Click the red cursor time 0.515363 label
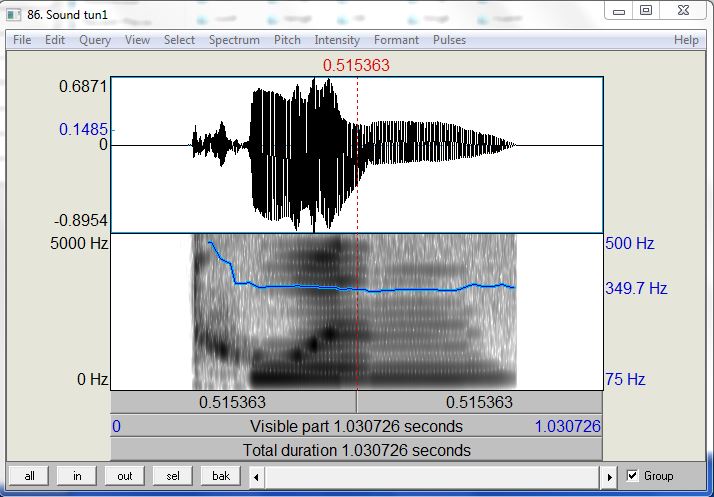 [x=357, y=65]
